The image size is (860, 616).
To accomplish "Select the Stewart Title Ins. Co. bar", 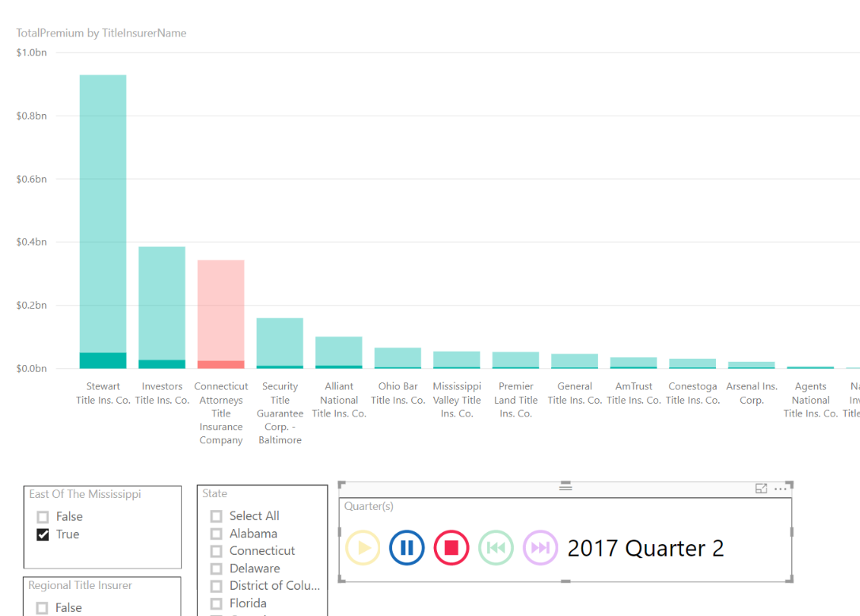I will pos(103,222).
